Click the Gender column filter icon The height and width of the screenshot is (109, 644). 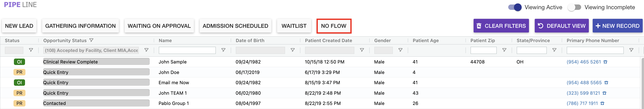[400, 50]
